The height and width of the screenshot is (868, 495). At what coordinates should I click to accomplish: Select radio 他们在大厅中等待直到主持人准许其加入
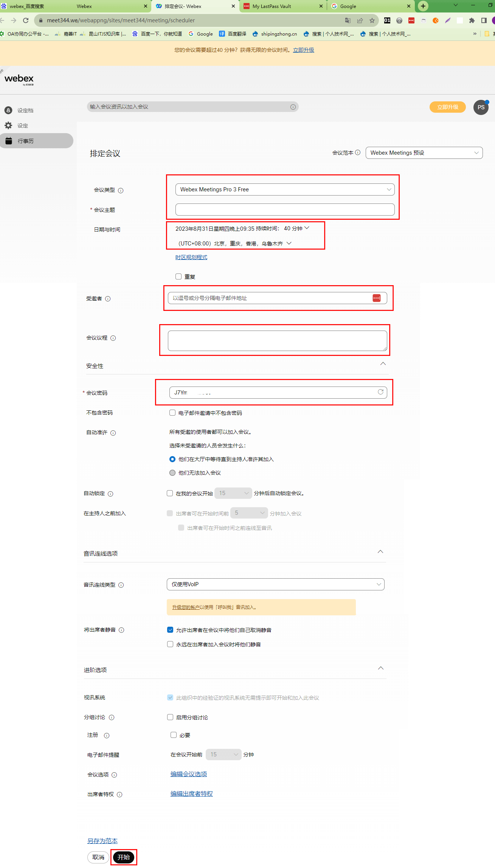pyautogui.click(x=172, y=459)
